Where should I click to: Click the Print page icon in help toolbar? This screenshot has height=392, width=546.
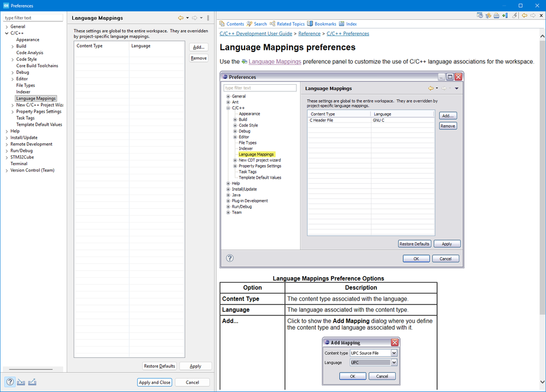[496, 15]
